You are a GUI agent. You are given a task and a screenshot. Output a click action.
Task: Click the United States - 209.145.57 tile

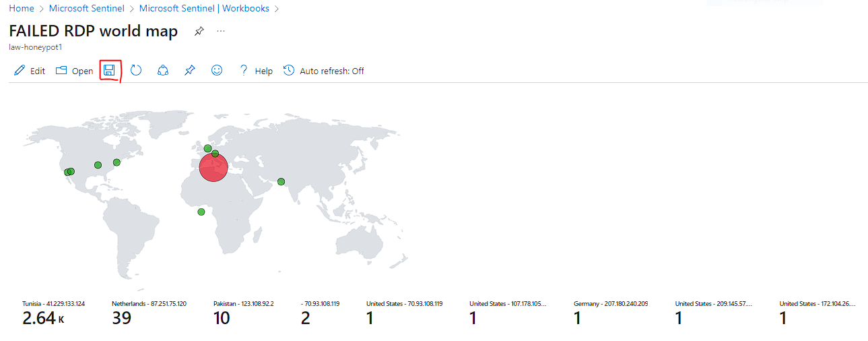714,314
